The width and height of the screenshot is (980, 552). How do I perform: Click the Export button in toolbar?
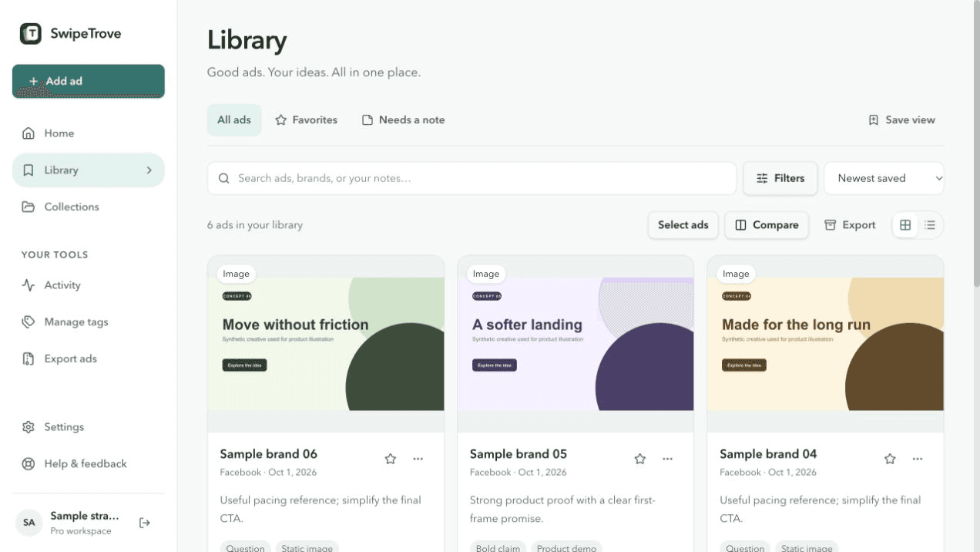pyautogui.click(x=850, y=225)
